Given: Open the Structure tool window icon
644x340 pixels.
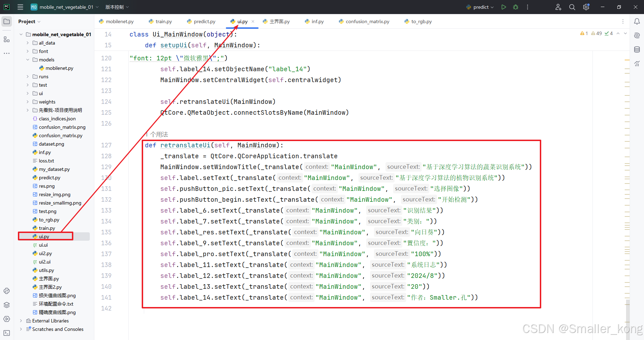Looking at the screenshot, I should [x=7, y=39].
